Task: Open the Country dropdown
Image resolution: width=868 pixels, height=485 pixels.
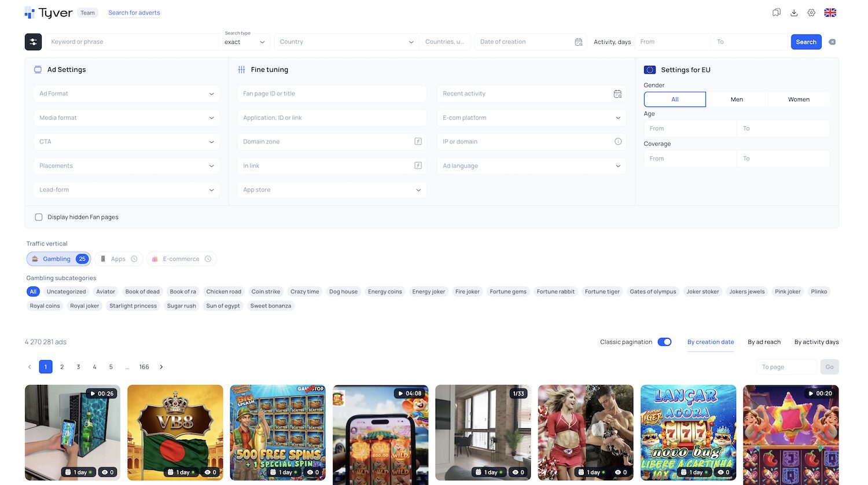Action: tap(345, 42)
